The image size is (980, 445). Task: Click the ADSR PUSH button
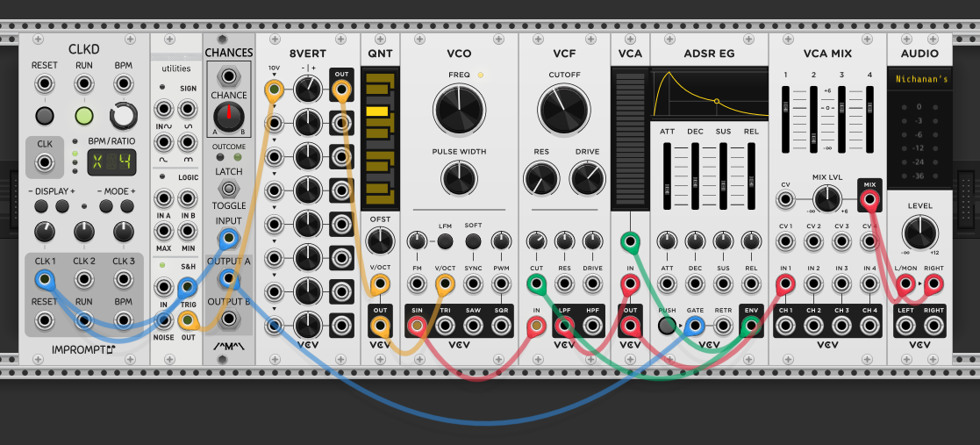pos(667,326)
